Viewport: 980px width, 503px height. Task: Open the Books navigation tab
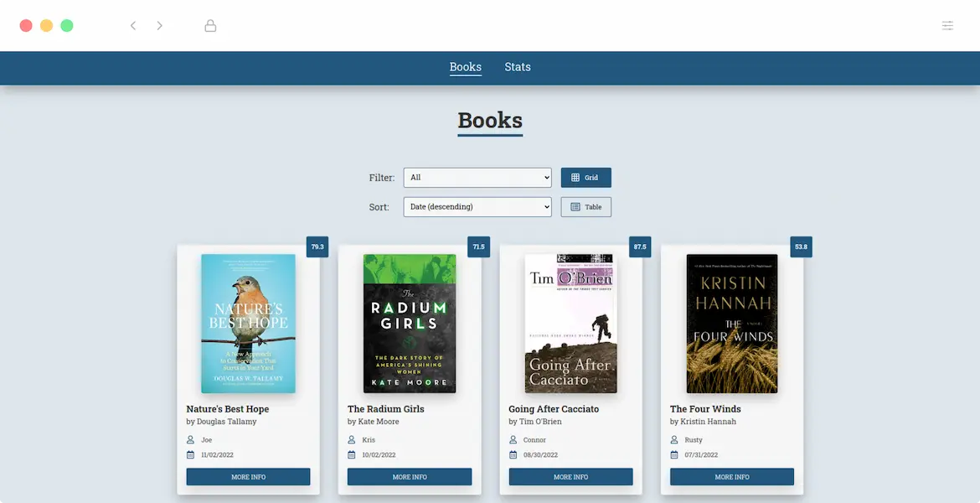(466, 67)
